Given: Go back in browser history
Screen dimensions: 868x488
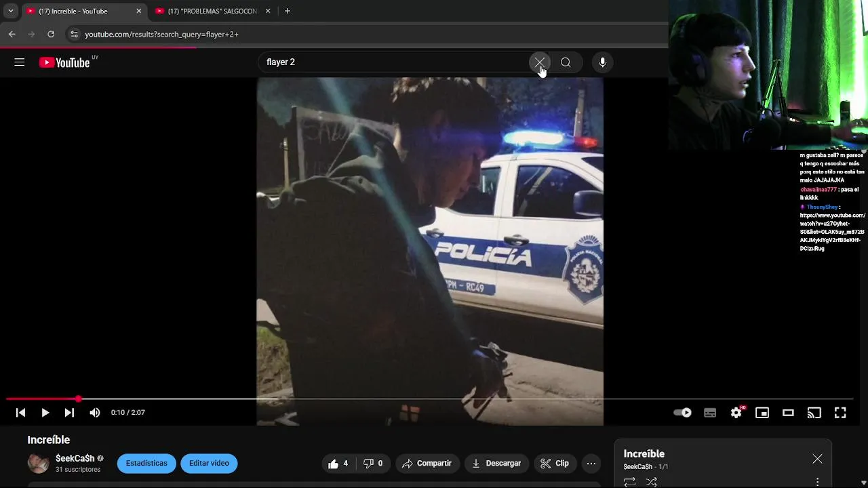Looking at the screenshot, I should (x=12, y=34).
